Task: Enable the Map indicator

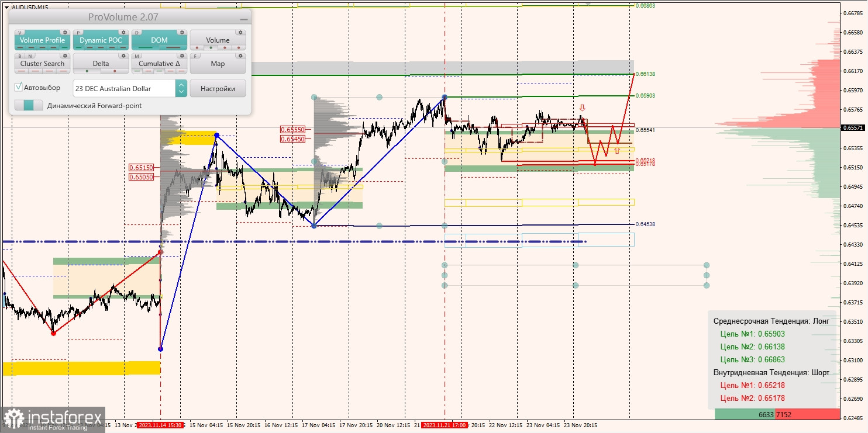Action: click(218, 63)
